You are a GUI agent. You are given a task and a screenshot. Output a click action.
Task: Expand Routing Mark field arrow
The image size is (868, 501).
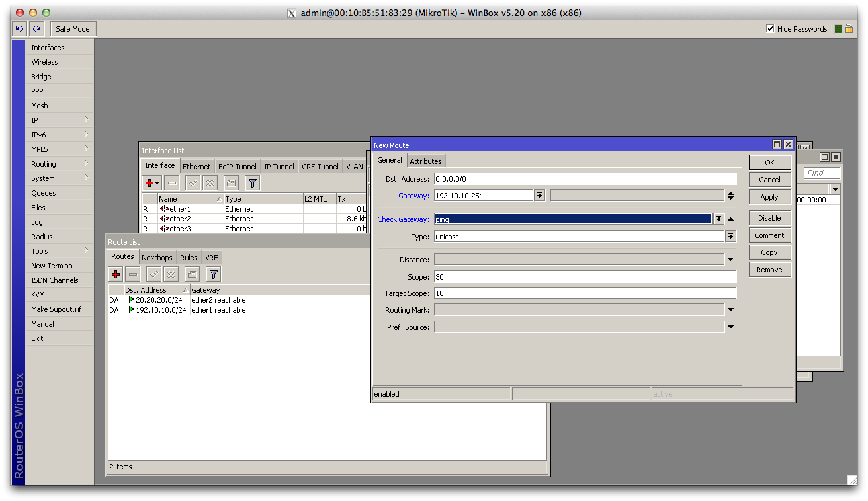(x=730, y=310)
